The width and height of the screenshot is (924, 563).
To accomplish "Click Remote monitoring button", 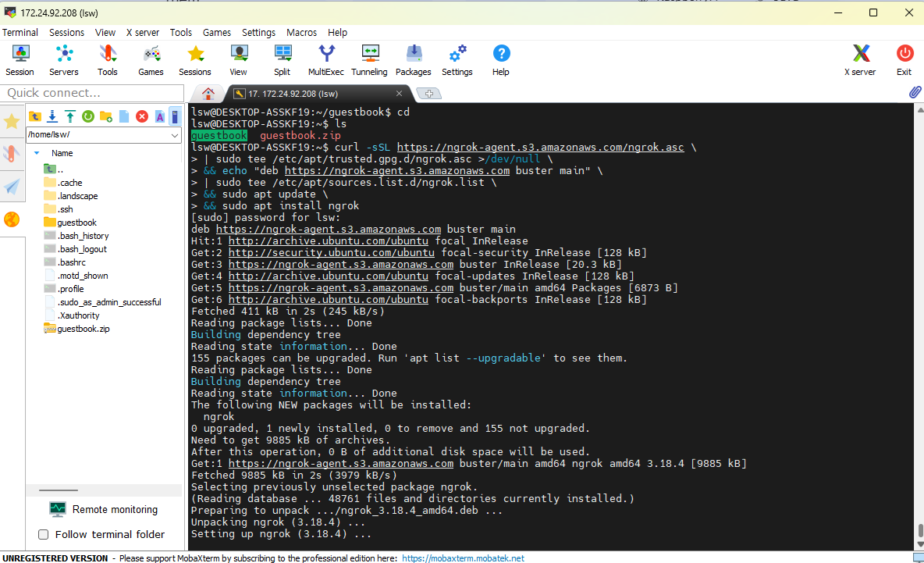I will [104, 509].
